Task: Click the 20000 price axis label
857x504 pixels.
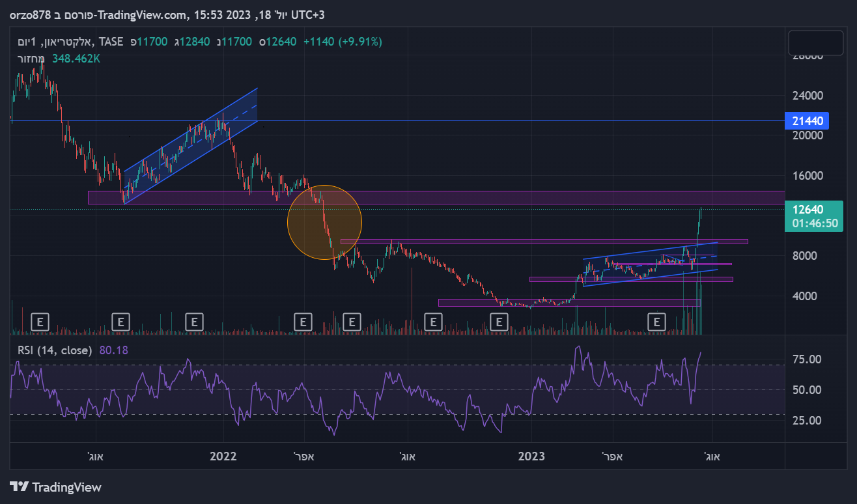Action: coord(808,135)
